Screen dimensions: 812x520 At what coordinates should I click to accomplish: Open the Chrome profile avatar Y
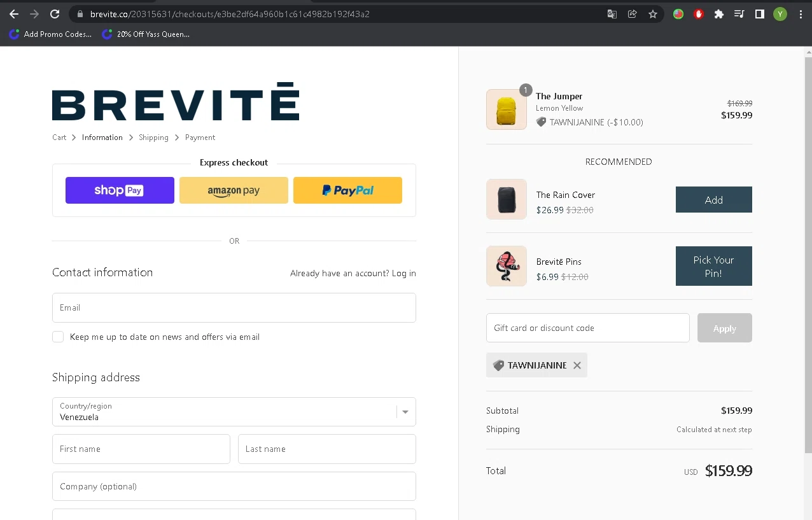[780, 14]
